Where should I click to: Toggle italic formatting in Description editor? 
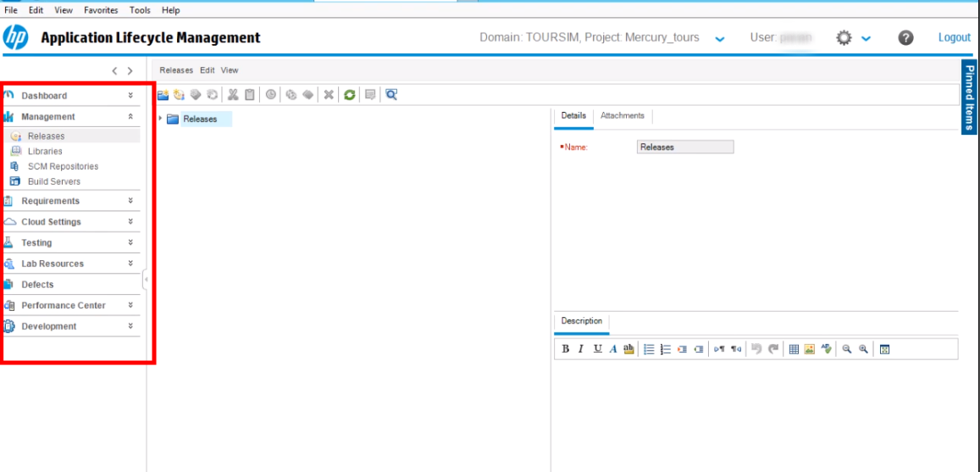[x=581, y=349]
